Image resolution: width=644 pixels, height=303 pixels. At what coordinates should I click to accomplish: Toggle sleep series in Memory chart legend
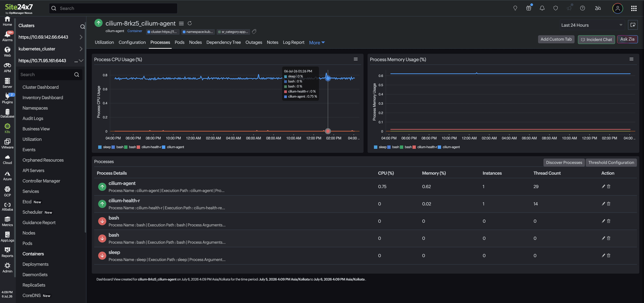coord(380,147)
